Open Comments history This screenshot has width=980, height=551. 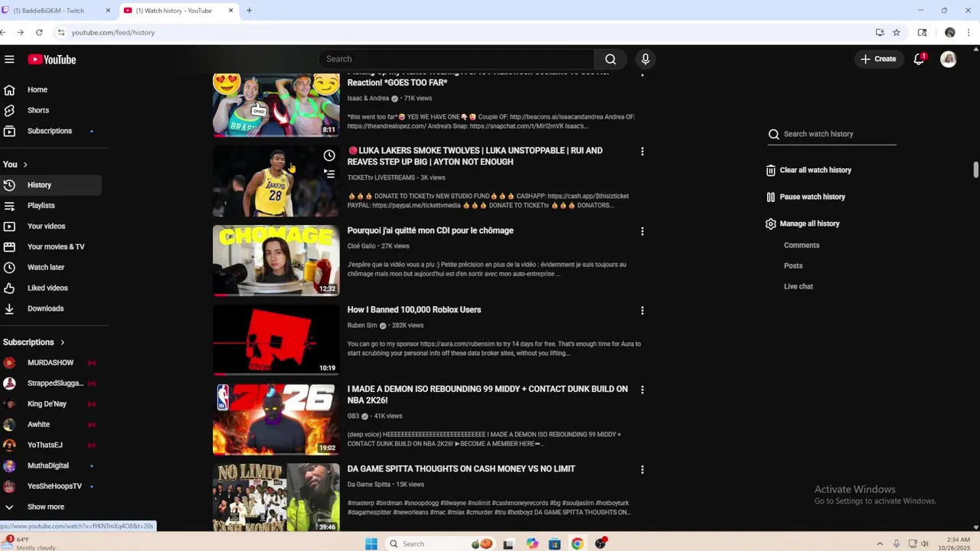(x=802, y=246)
